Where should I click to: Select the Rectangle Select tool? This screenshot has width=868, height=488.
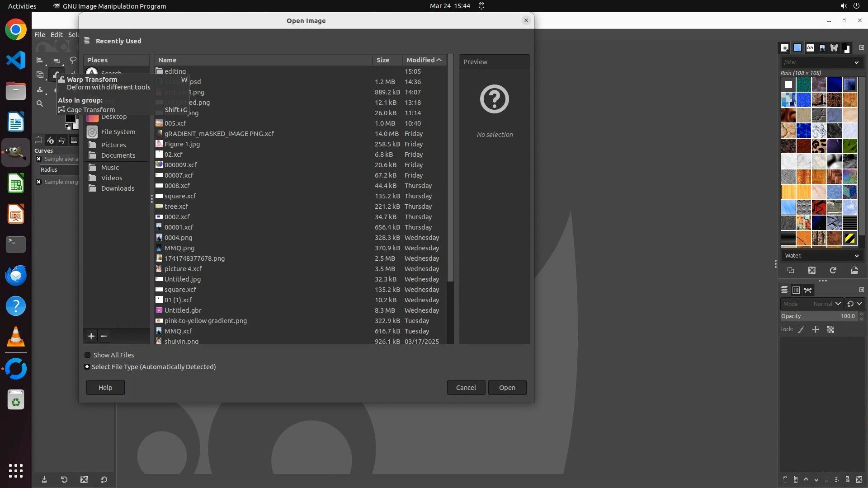click(x=56, y=60)
